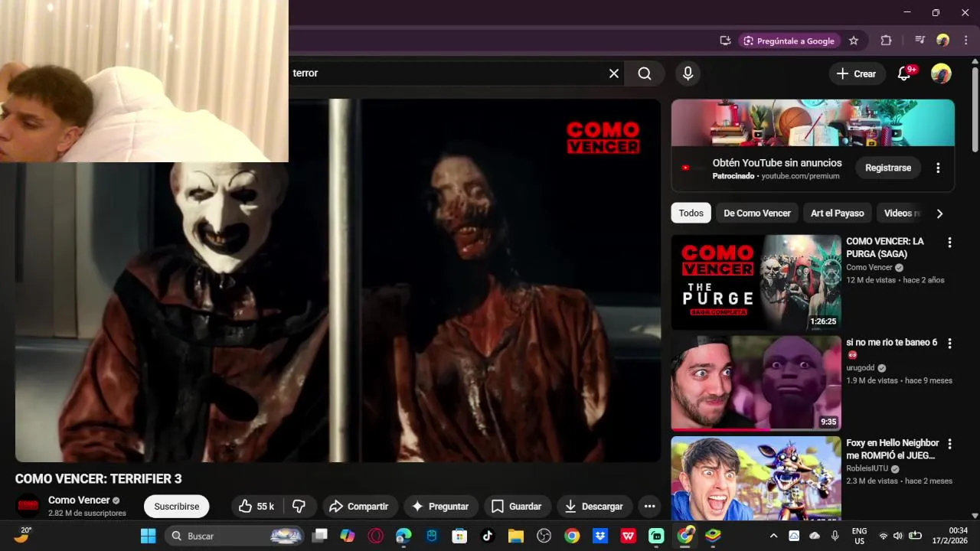
Task: Select the Art el Payaso chip
Action: coord(837,214)
